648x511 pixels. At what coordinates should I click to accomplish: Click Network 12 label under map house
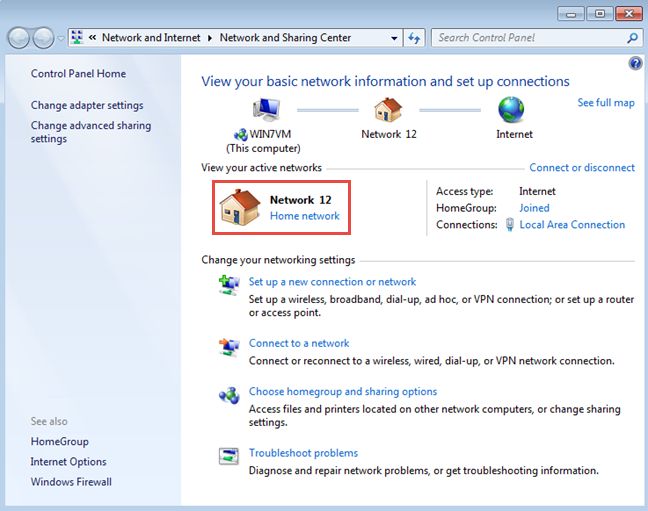(x=389, y=134)
